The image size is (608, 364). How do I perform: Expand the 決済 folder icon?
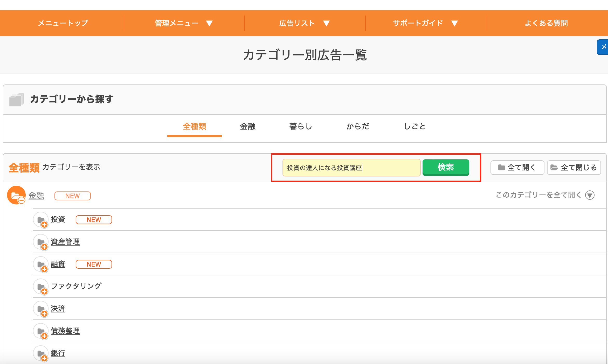[x=41, y=309]
